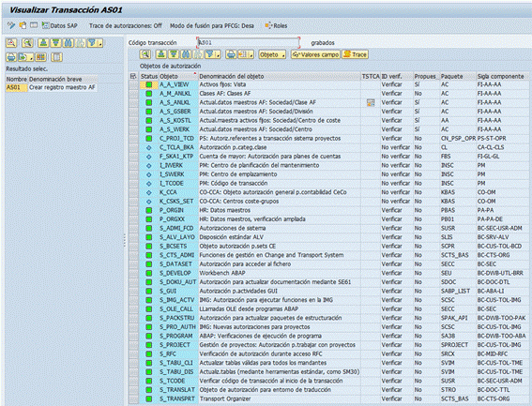Select row marker for P_ORGIN row

(x=133, y=210)
